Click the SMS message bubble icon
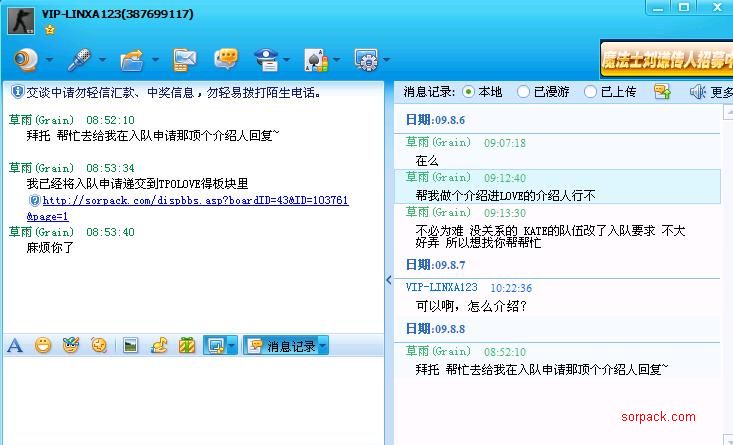This screenshot has height=445, width=733. (226, 60)
